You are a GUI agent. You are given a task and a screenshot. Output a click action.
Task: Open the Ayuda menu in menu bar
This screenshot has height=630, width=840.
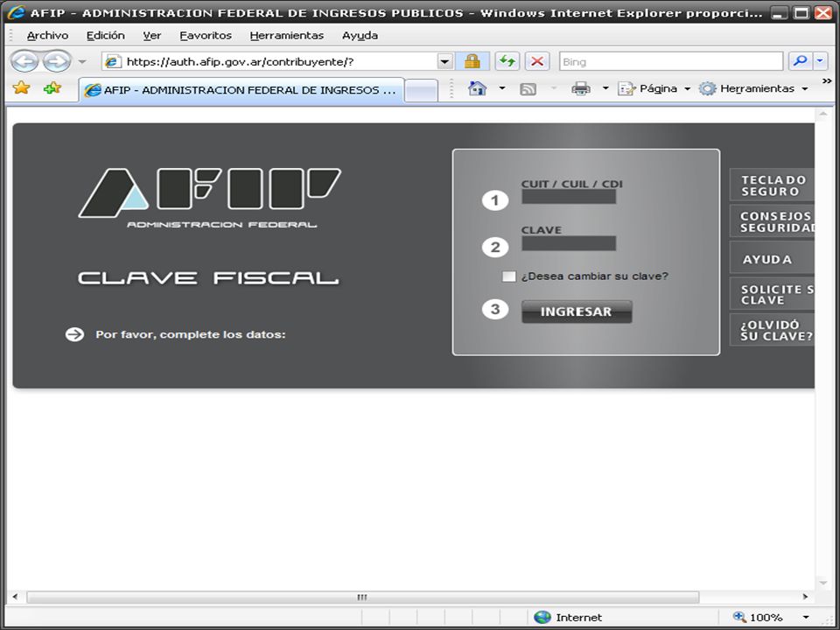pyautogui.click(x=360, y=35)
